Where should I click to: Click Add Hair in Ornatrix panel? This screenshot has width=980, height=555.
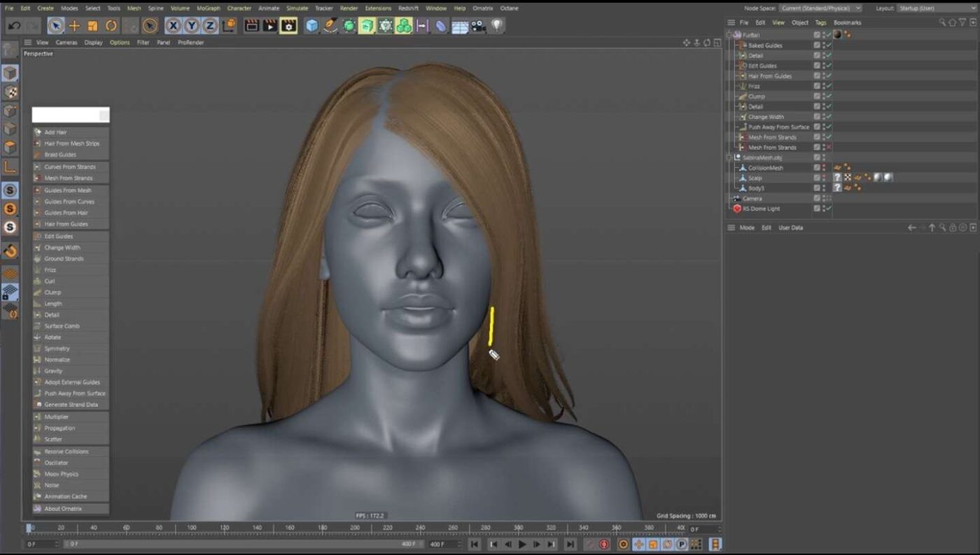[71, 132]
